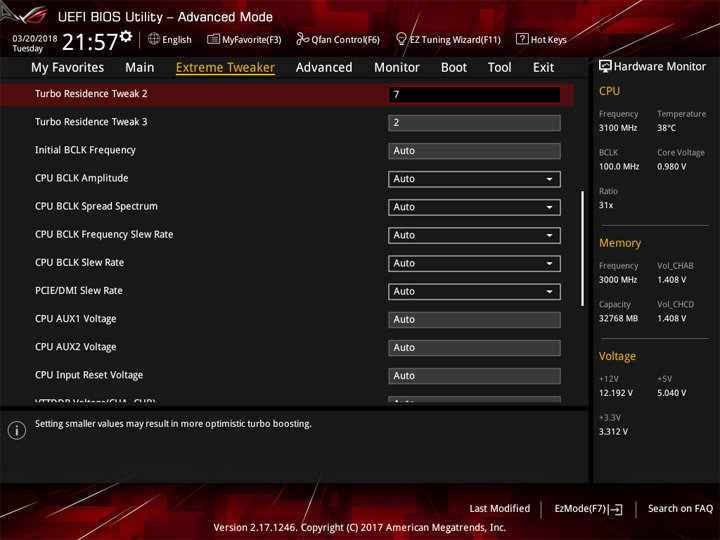This screenshot has height=540, width=720.
Task: Open CPU BCLK Slew Rate dropdown
Action: click(474, 263)
